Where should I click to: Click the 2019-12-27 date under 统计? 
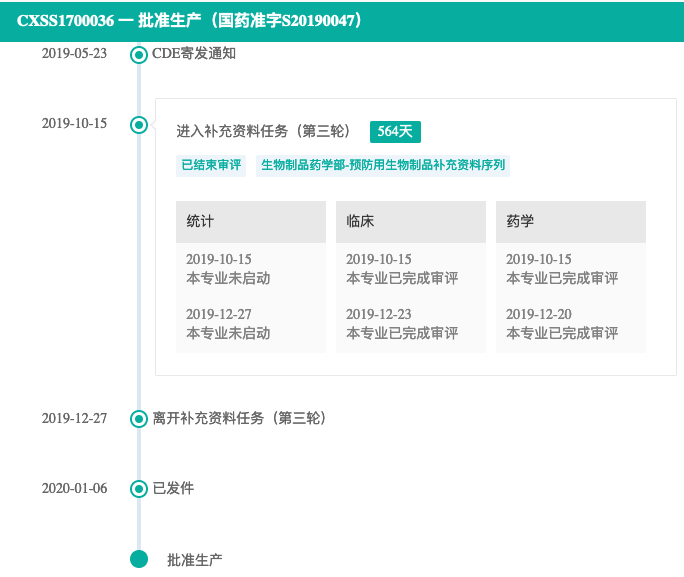tap(219, 314)
